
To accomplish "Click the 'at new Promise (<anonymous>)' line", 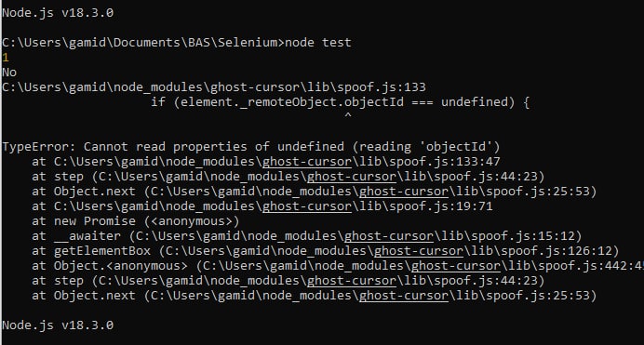I will pos(136,221).
